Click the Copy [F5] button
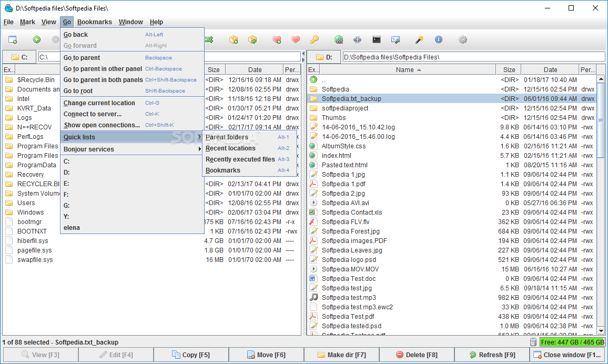 tap(191, 355)
